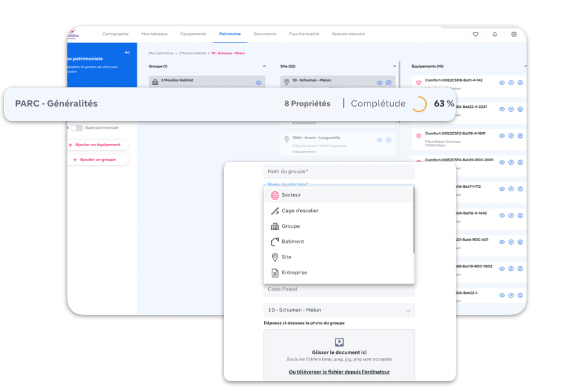Open the favorites heart icon

475,34
